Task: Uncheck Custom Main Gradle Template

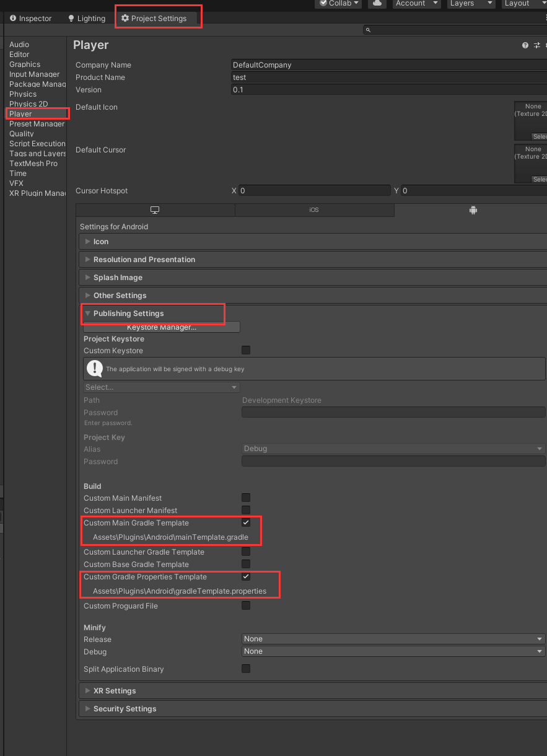Action: pyautogui.click(x=246, y=522)
